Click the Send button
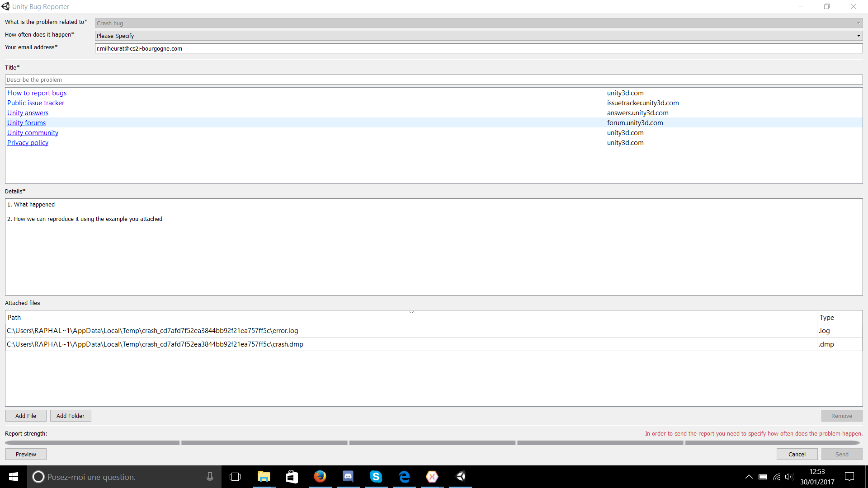The width and height of the screenshot is (868, 488). point(842,454)
